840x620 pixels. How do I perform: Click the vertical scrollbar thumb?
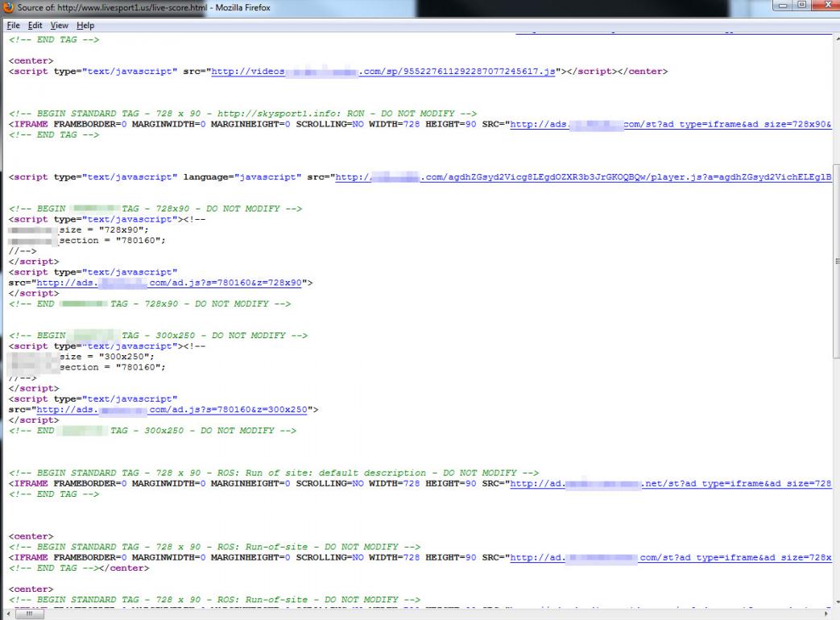(x=836, y=261)
